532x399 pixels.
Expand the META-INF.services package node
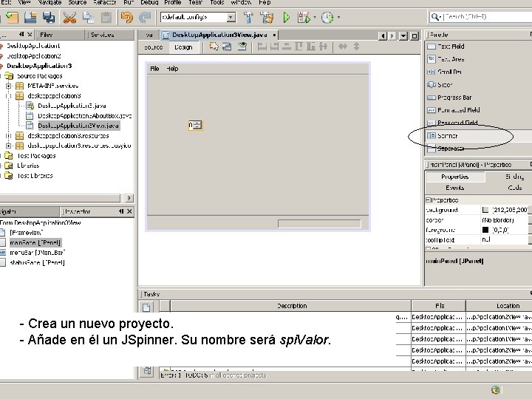pyautogui.click(x=9, y=86)
